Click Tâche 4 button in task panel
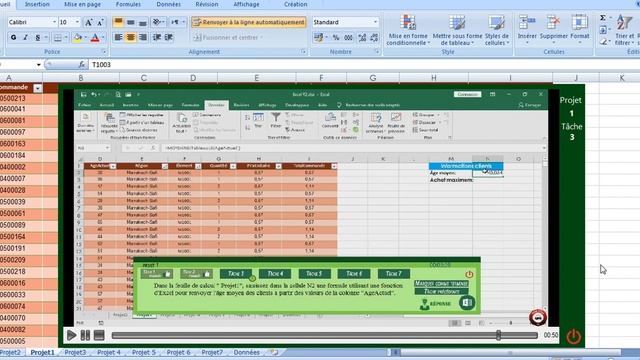The width and height of the screenshot is (640, 360). coord(275,273)
